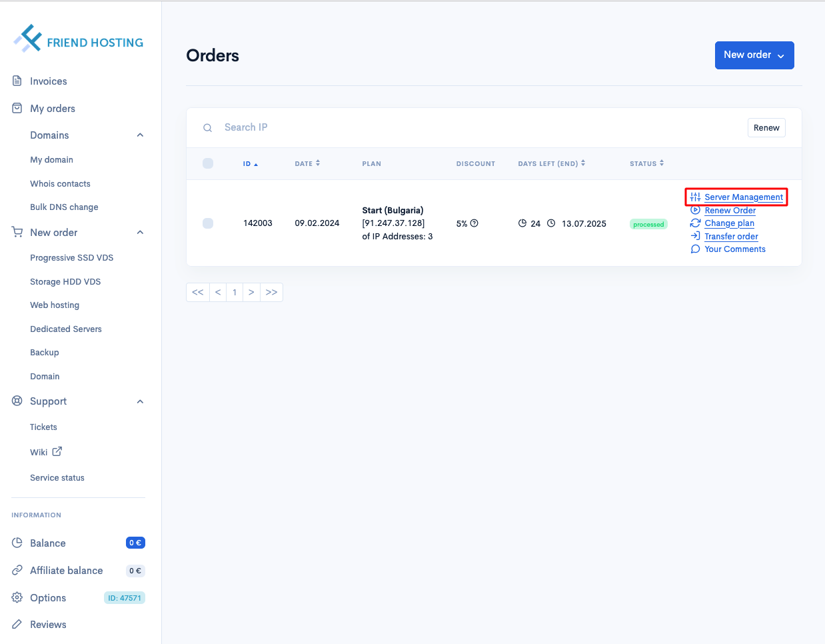Choose Storage HDD VDS
Viewport: 825px width, 644px height.
click(x=65, y=282)
